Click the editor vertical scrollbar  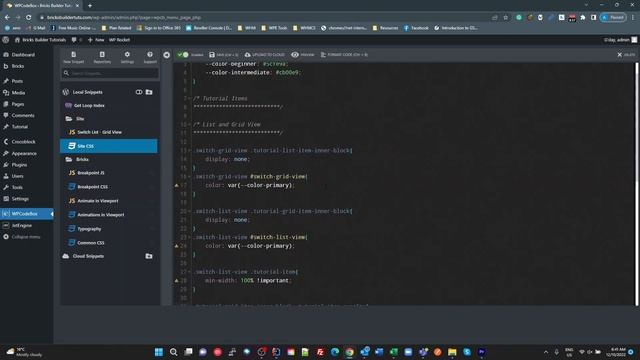coord(636,184)
